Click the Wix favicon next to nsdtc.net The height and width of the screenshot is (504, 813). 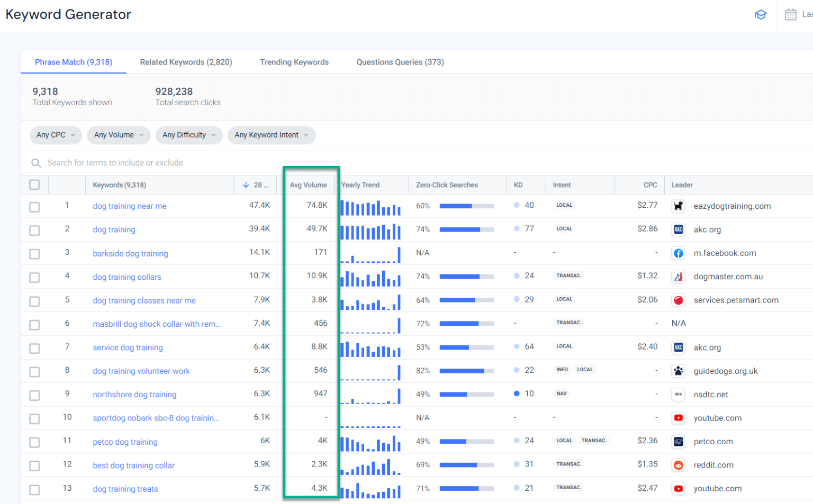[x=678, y=394]
